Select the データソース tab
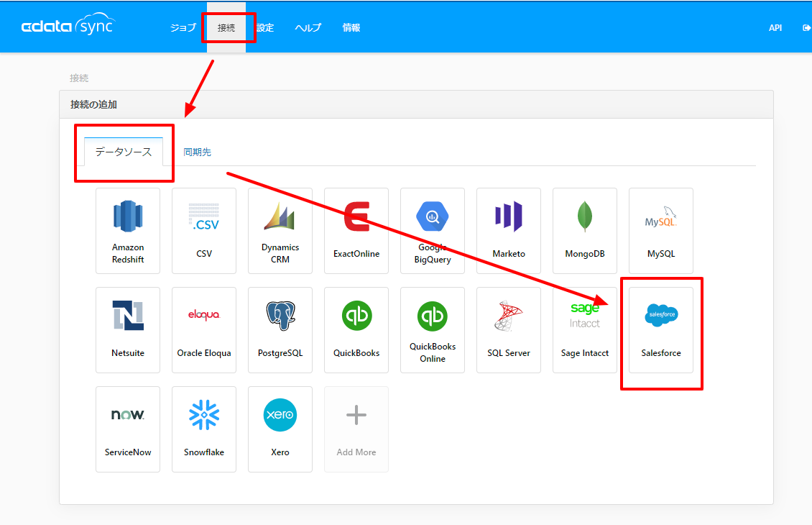Screen dimensions: 812x525 (x=124, y=152)
